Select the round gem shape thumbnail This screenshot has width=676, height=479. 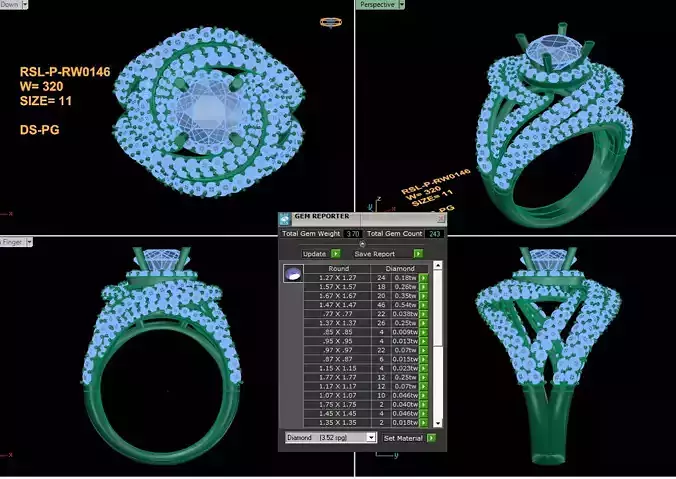pos(293,274)
